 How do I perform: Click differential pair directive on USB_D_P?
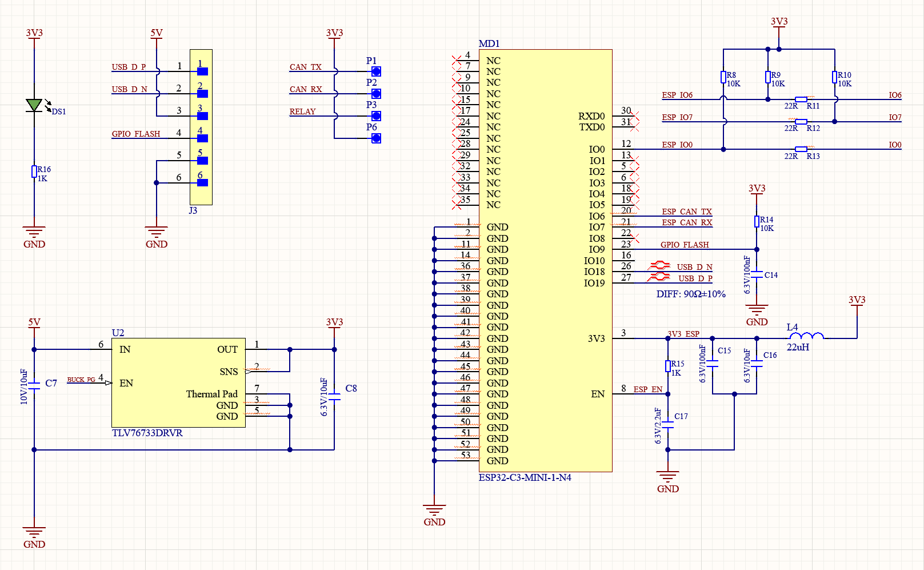[x=659, y=277]
